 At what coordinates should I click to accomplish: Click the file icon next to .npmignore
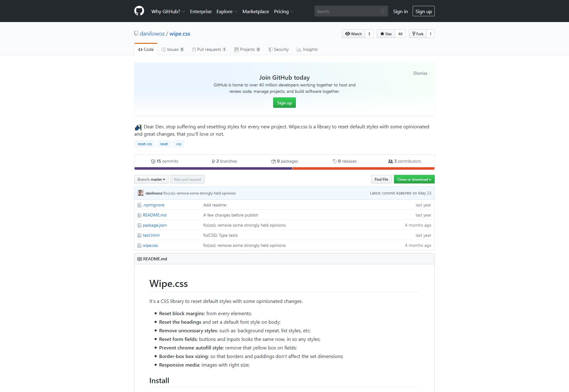pos(139,205)
